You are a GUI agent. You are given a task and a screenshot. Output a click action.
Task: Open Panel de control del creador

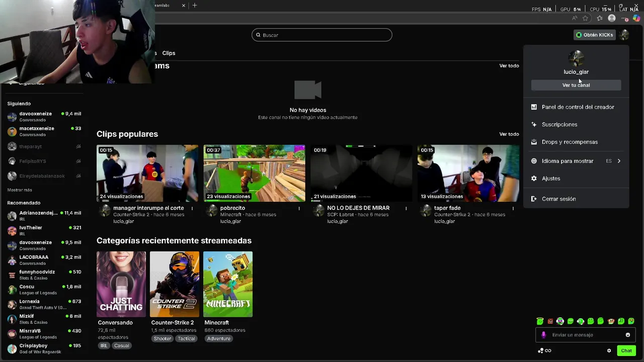pos(576,107)
